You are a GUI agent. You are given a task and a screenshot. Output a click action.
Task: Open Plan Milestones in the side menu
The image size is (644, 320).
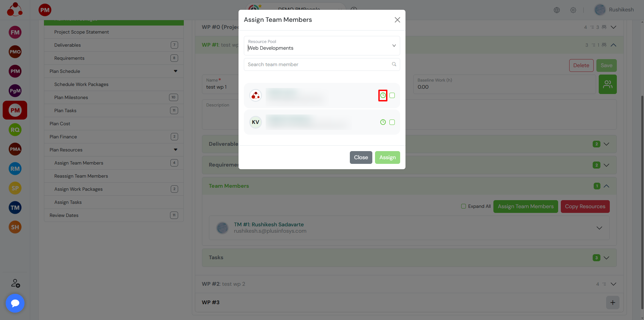coord(71,97)
